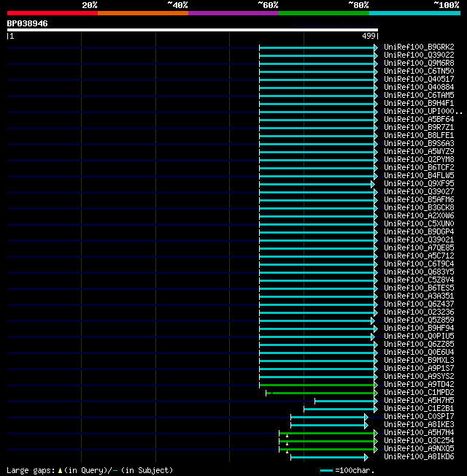The height and width of the screenshot is (476, 467).
Task: Select the UniRef100_B4FLW5 label
Action: [419, 175]
